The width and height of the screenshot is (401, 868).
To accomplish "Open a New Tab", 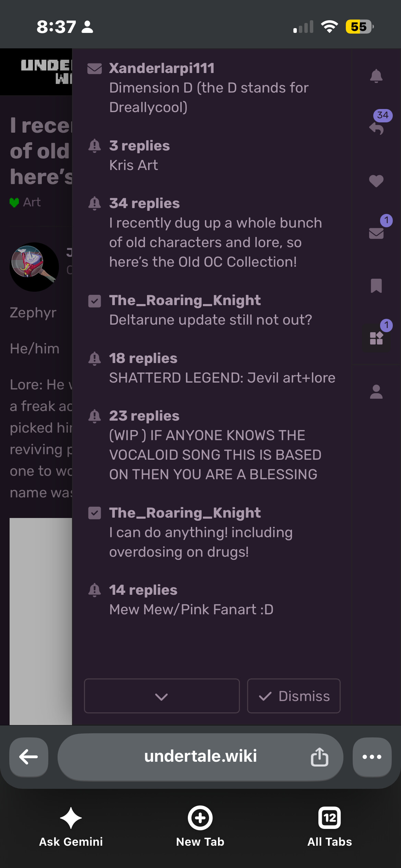I will [200, 827].
